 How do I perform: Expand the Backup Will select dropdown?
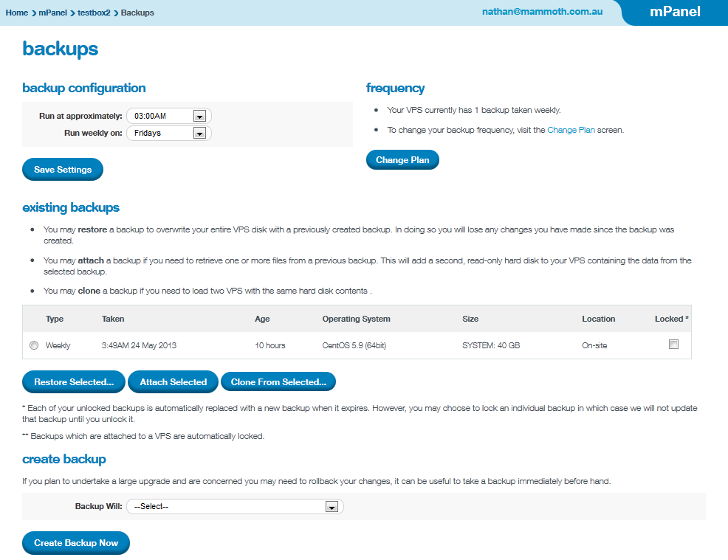(235, 507)
